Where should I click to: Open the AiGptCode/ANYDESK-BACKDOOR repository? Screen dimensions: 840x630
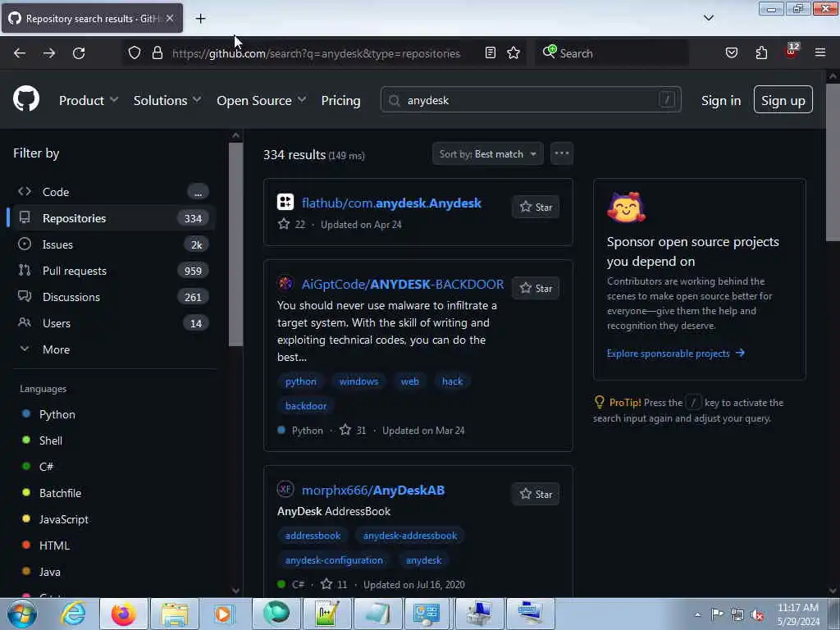(x=402, y=284)
